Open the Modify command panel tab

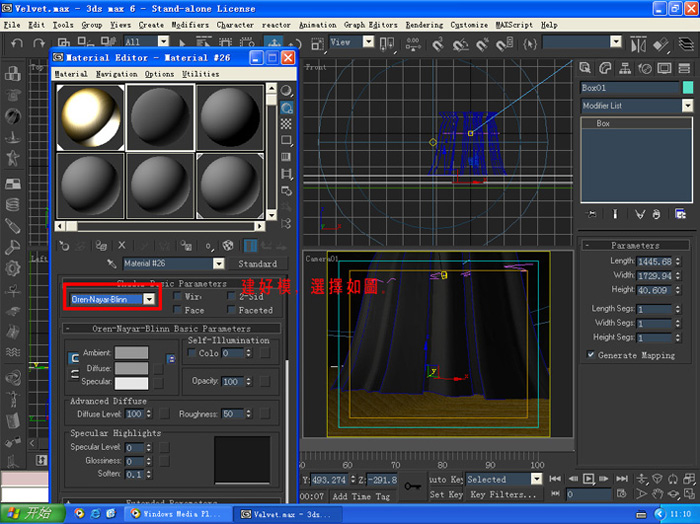605,68
